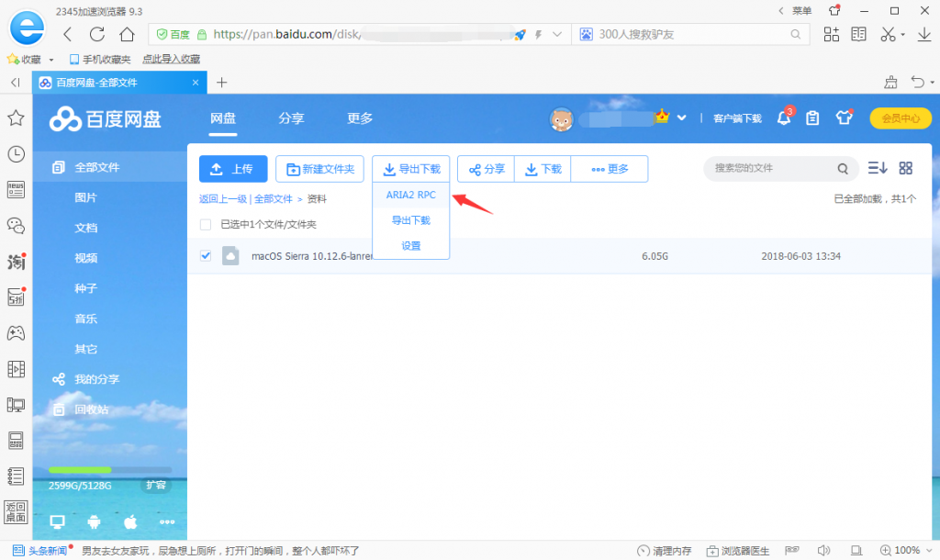Select 图片 category in sidebar
Image resolution: width=940 pixels, height=560 pixels.
point(85,198)
